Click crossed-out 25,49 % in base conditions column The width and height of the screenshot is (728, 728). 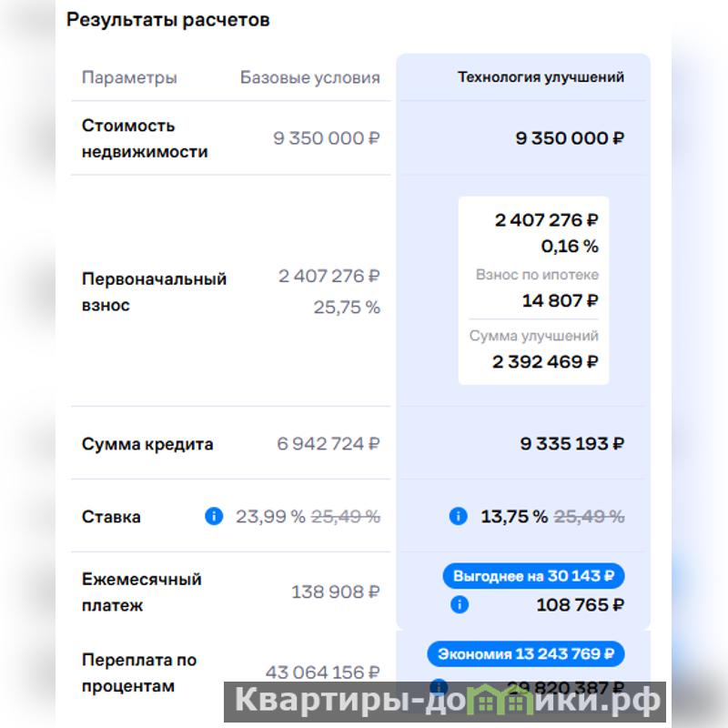click(346, 517)
